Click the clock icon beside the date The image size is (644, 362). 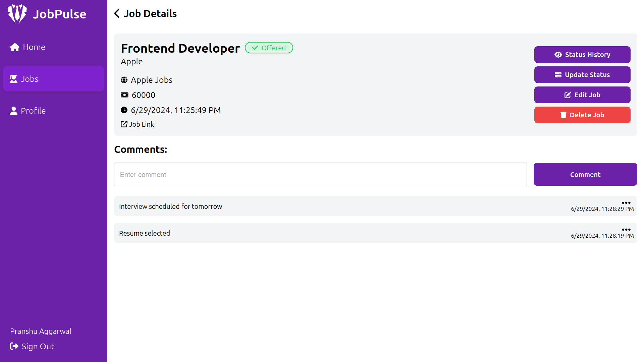coord(124,110)
